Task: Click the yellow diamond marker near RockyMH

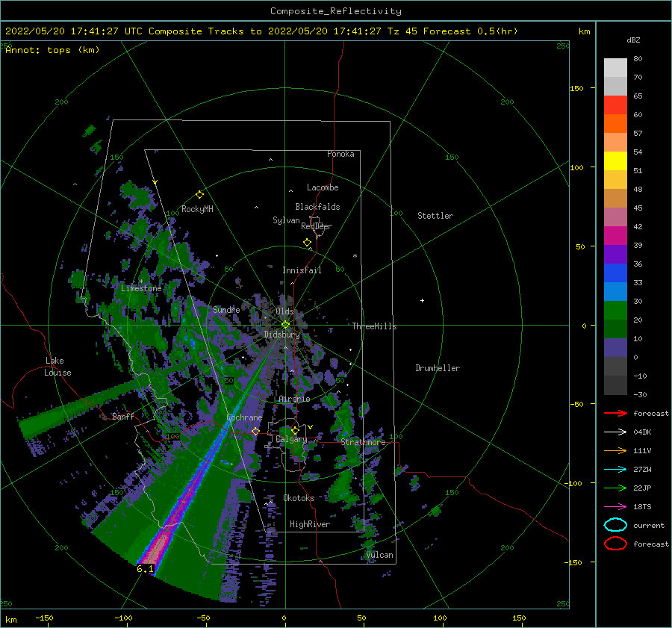Action: point(199,195)
